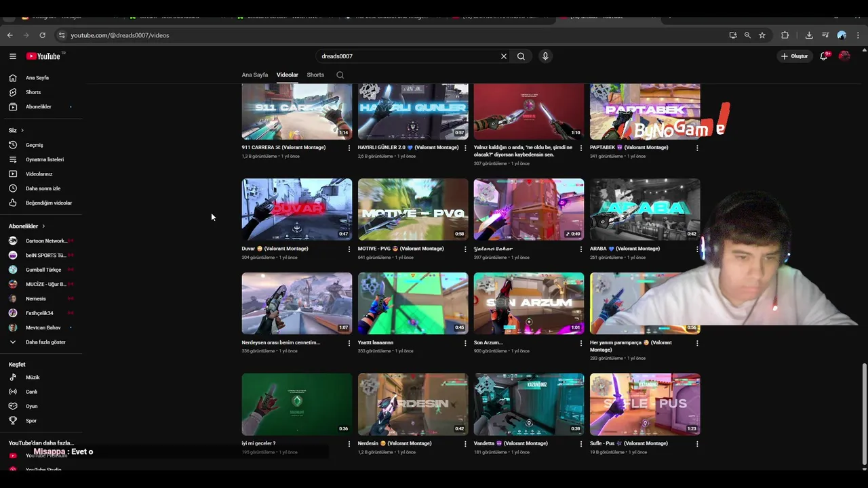The height and width of the screenshot is (488, 868).
Task: Open Cartoon Network subscription channel
Action: click(45, 241)
